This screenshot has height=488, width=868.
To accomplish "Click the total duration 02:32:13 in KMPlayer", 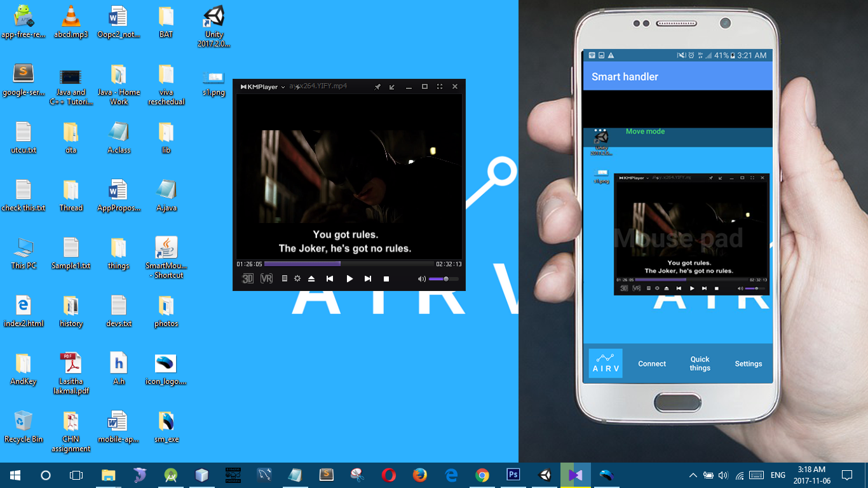I will click(449, 264).
